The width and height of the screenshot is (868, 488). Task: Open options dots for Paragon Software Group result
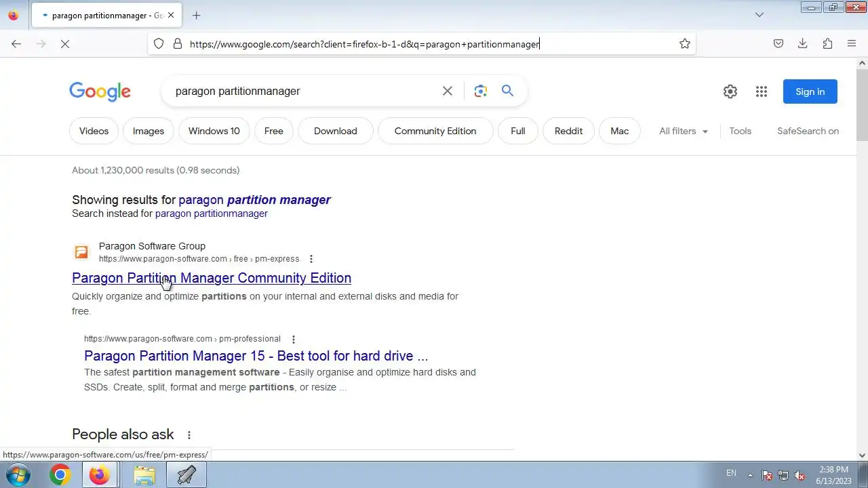click(311, 259)
